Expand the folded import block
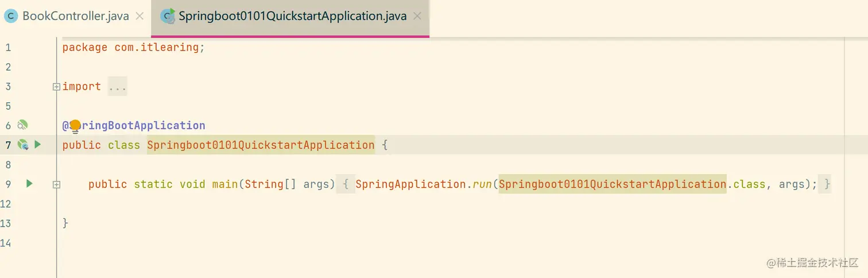The width and height of the screenshot is (868, 278). click(x=56, y=87)
